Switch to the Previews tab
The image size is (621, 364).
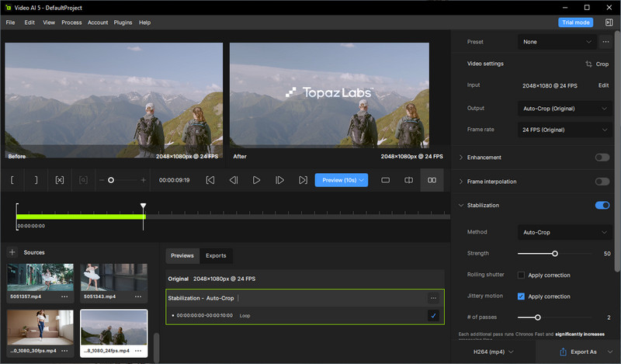182,256
